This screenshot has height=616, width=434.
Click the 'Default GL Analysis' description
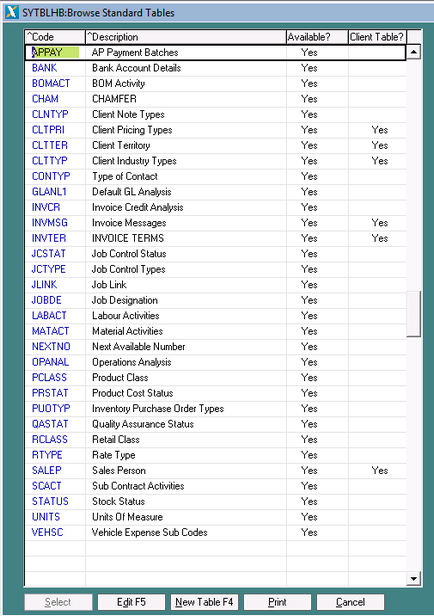(132, 192)
